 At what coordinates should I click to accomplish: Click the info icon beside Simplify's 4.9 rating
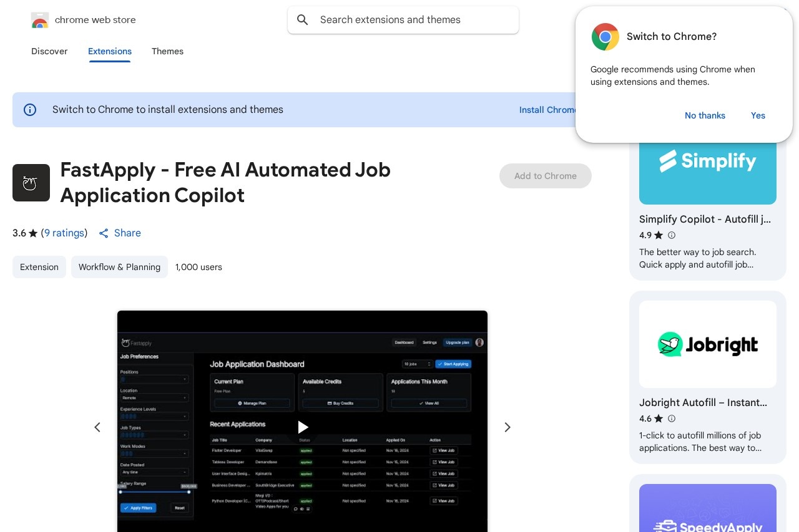tap(672, 235)
